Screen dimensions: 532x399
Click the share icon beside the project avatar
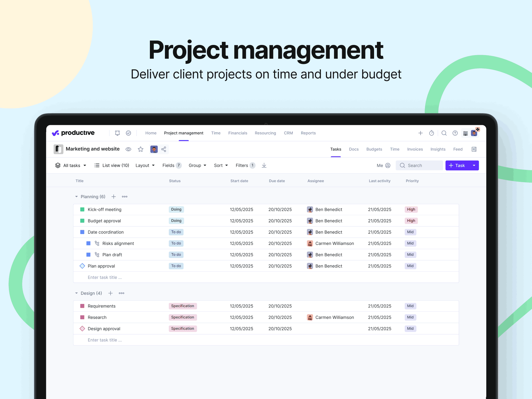coord(164,149)
